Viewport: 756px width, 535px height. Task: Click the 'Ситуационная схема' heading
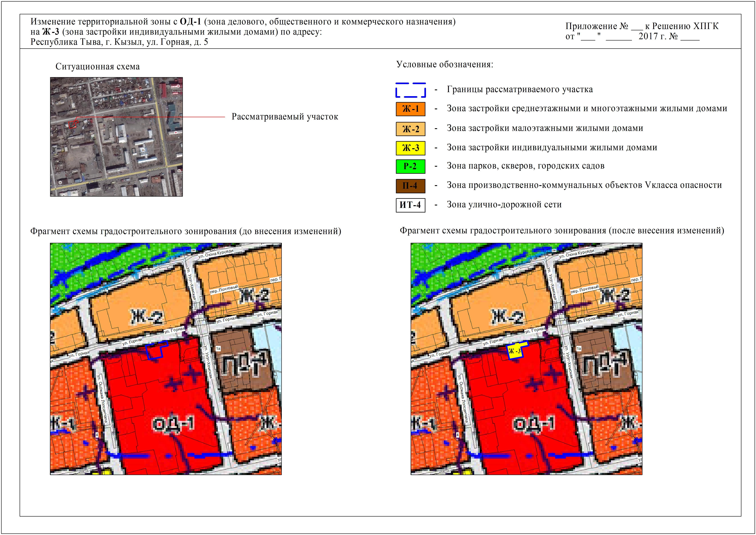98,67
